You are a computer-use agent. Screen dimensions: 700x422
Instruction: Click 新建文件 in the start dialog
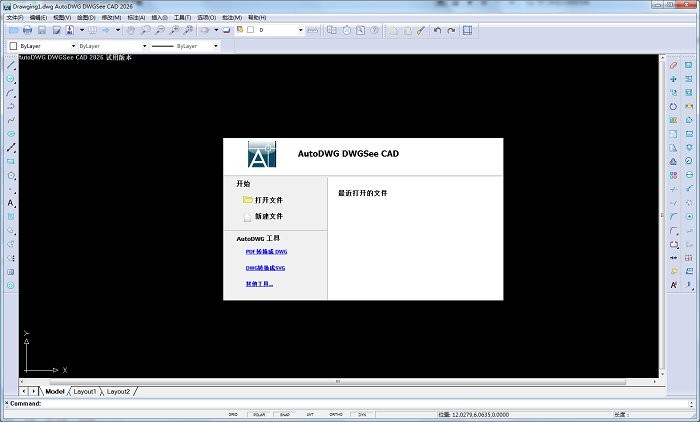(269, 216)
